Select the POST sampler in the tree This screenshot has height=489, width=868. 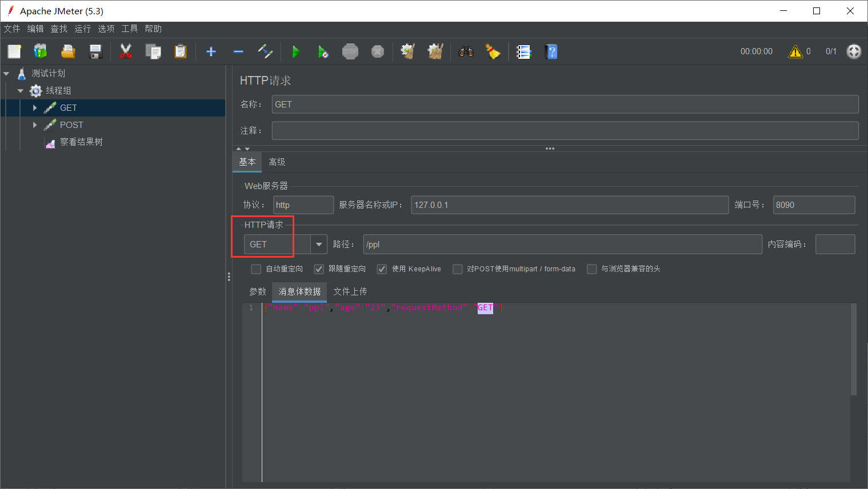(x=71, y=125)
